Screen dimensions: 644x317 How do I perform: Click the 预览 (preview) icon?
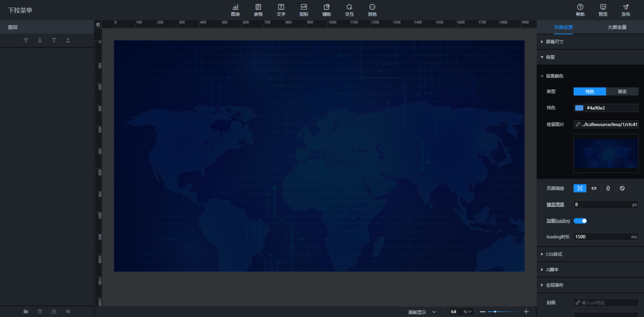pos(603,10)
